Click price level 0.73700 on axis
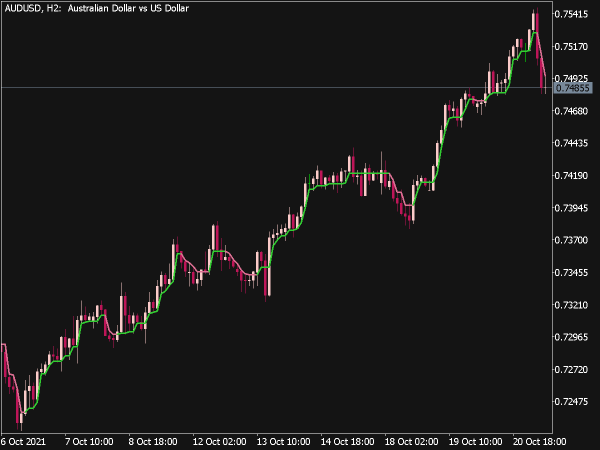The height and width of the screenshot is (450, 600). coord(571,240)
